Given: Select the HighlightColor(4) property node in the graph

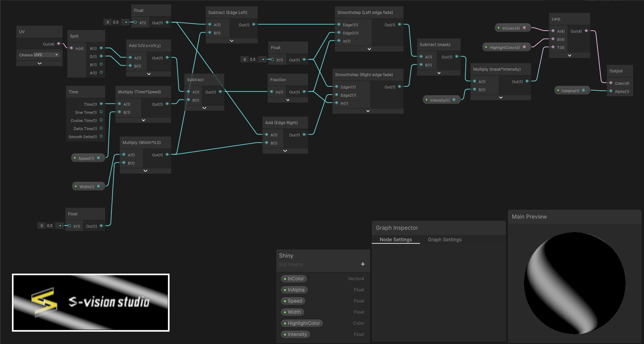Looking at the screenshot, I should coord(507,47).
